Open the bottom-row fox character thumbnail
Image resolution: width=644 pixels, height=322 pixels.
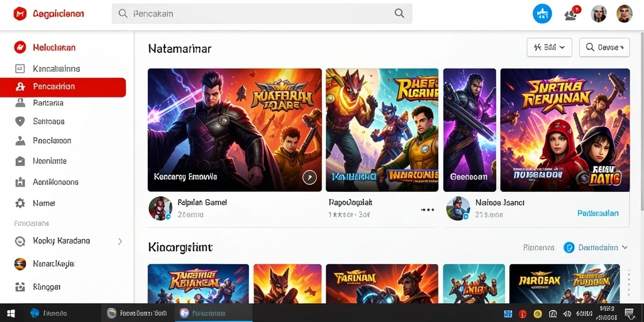click(x=287, y=284)
